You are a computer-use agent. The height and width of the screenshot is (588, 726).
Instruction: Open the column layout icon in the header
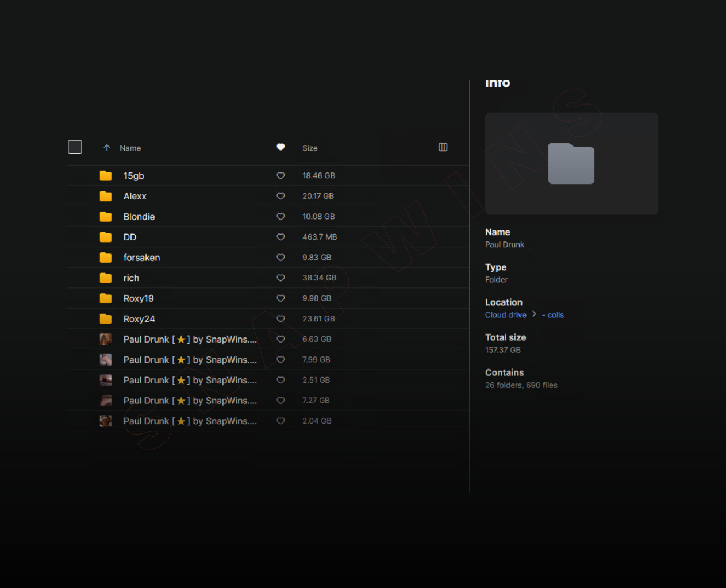tap(443, 147)
